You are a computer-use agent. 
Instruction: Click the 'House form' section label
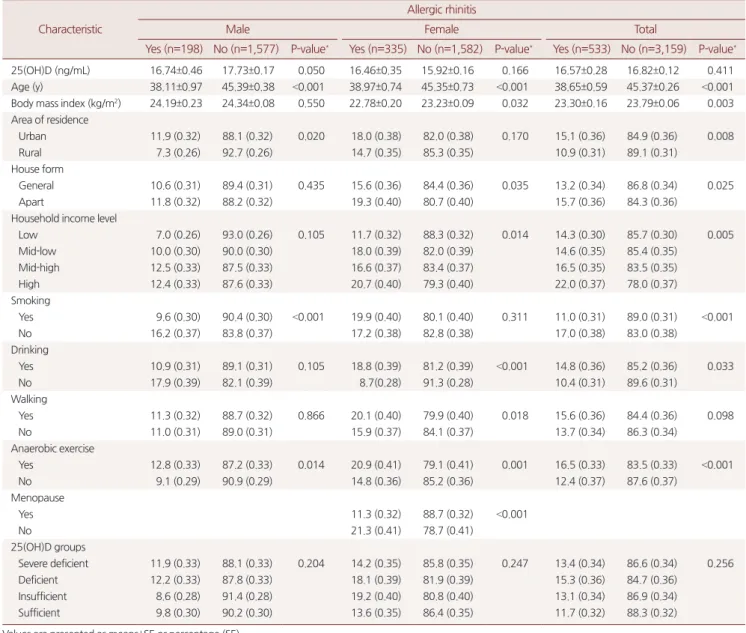[x=37, y=169]
